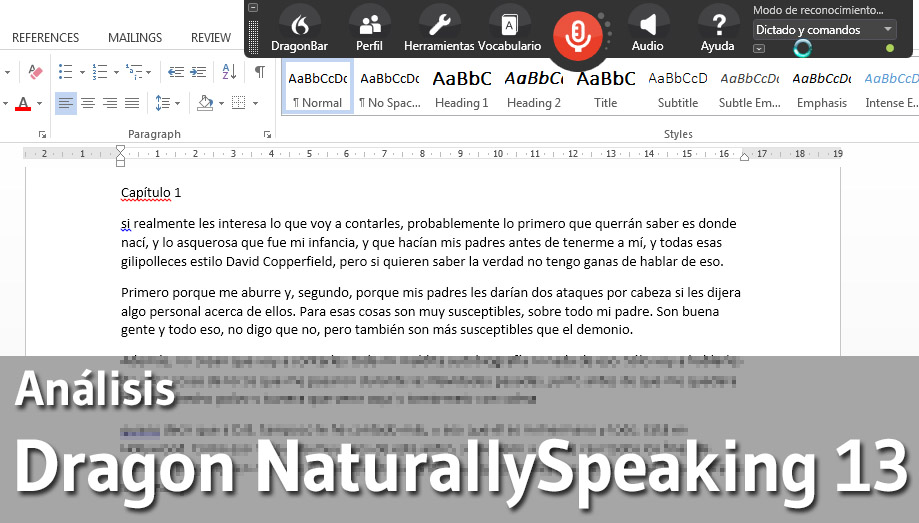The width and height of the screenshot is (919, 523).
Task: Toggle align left
Action: (x=66, y=104)
